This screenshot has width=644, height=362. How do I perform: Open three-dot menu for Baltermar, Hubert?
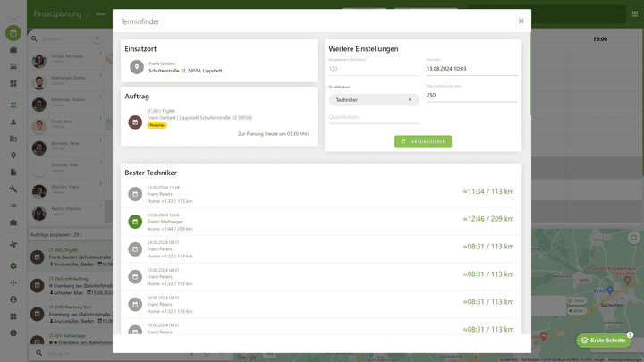tap(100, 97)
